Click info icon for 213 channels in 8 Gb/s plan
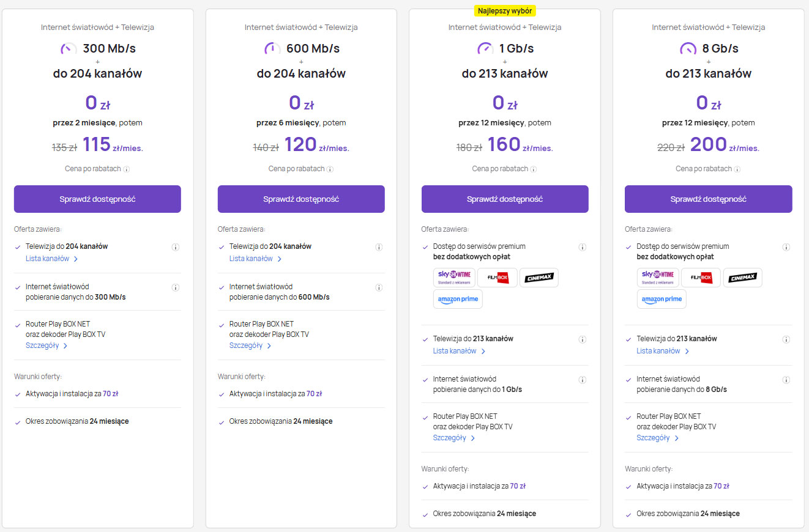The height and width of the screenshot is (532, 809). (786, 340)
